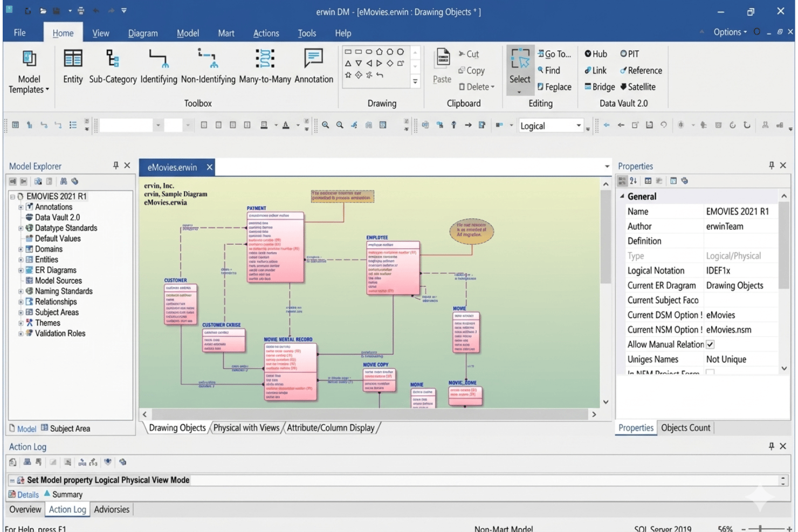
Task: Cut the selected object
Action: tap(469, 54)
